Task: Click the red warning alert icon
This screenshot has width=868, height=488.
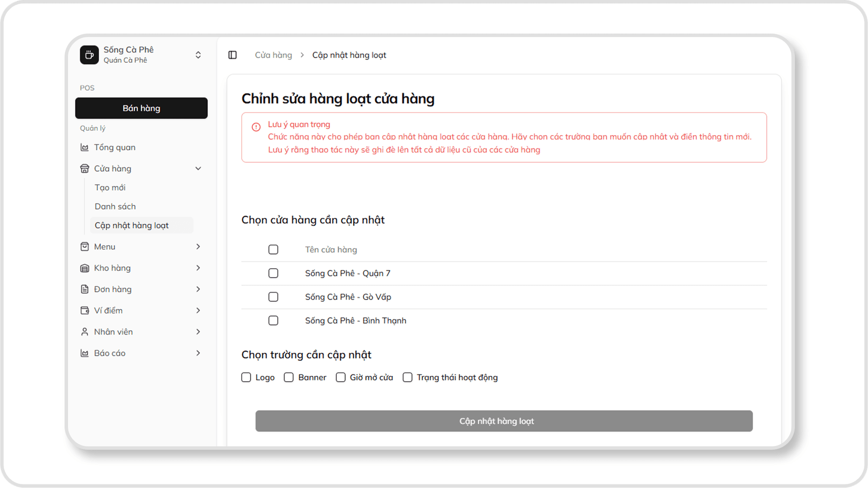Action: click(256, 127)
